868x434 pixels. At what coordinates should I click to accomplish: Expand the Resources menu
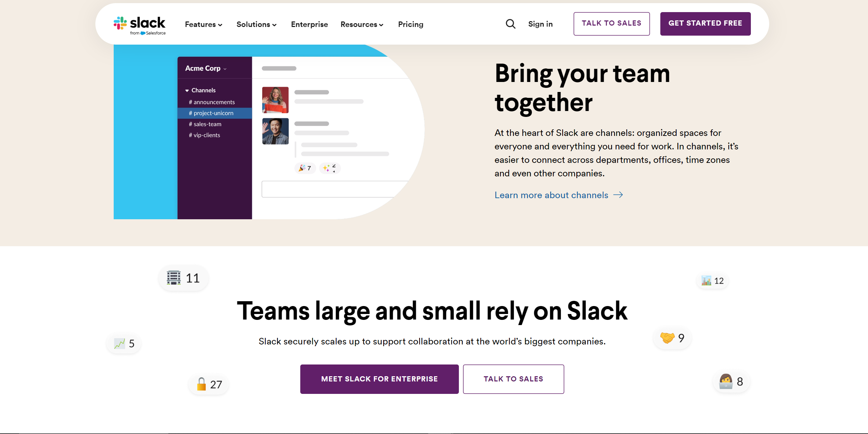(x=362, y=24)
